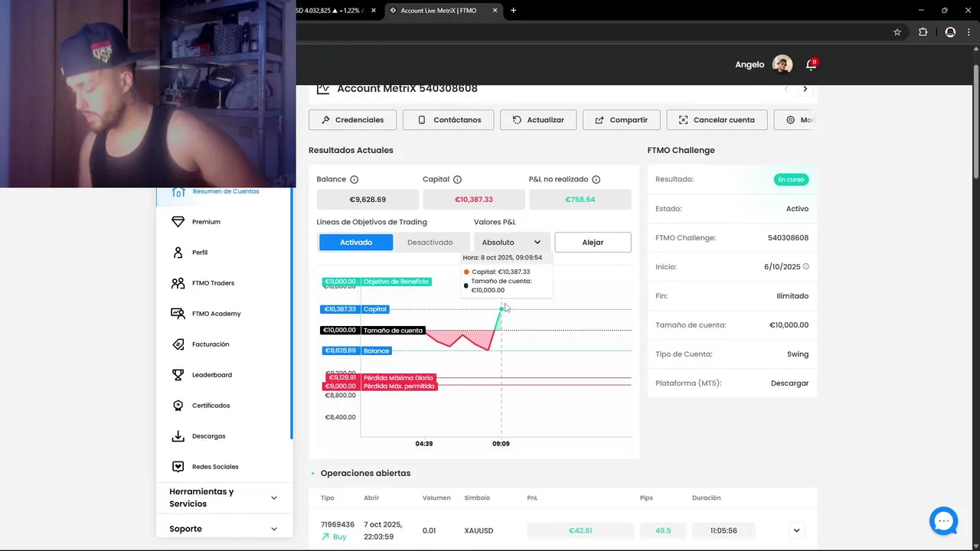
Task: Click info icon next to Capital
Action: click(457, 179)
